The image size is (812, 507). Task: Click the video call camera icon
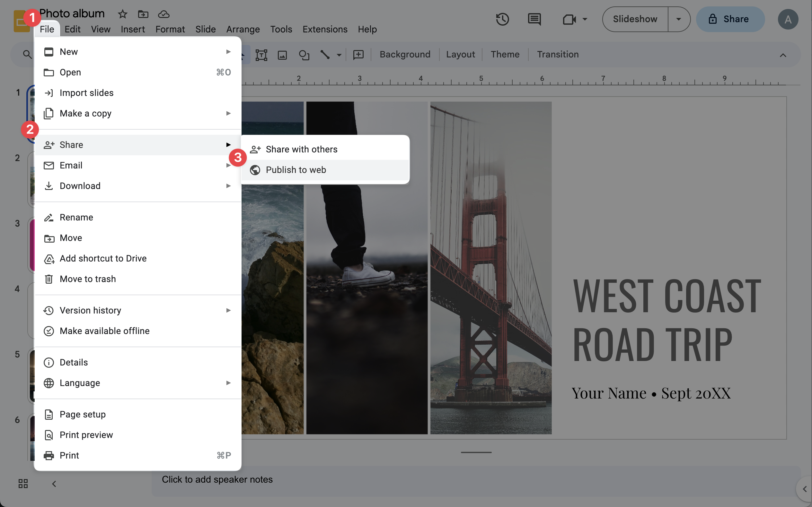coord(569,19)
